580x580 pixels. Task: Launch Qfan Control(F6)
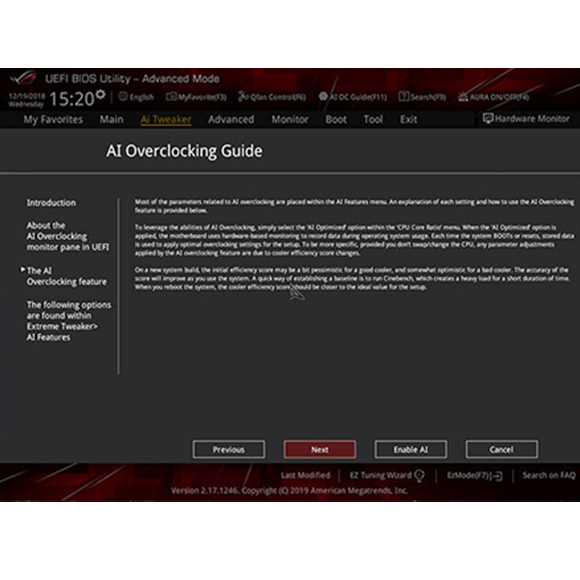pos(272,97)
